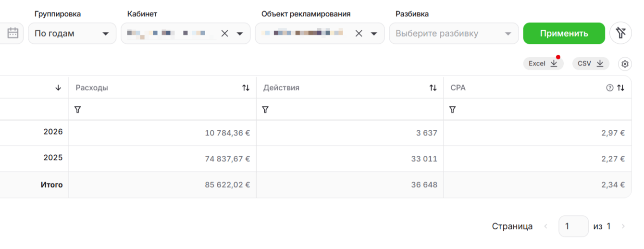Click the total CPA 2,34 €

click(x=613, y=185)
